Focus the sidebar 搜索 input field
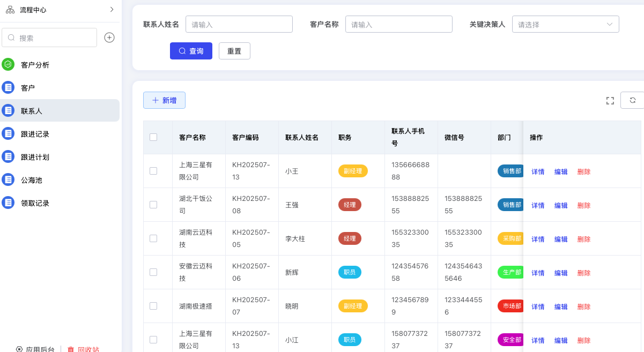 tap(50, 38)
